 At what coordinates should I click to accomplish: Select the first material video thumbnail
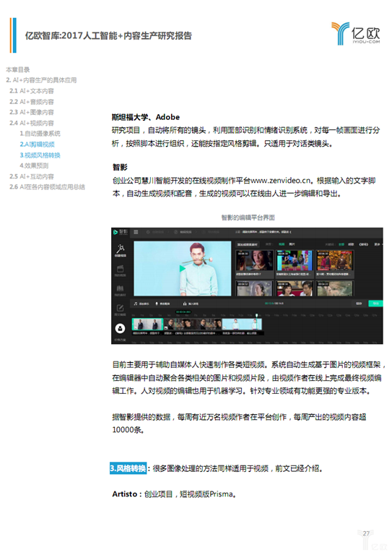(255, 260)
